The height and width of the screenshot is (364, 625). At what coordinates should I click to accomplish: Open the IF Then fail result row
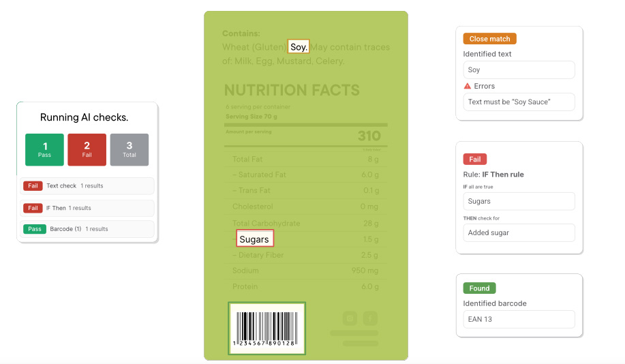pos(87,208)
